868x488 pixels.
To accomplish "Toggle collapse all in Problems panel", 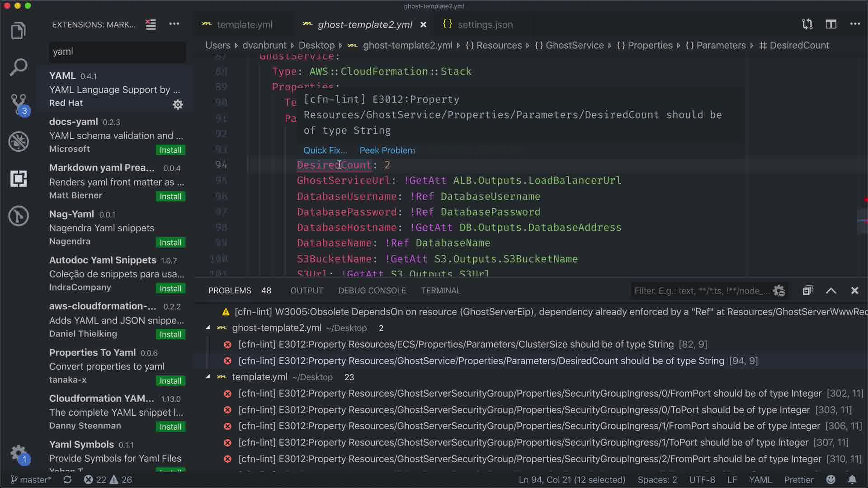I will tap(807, 291).
